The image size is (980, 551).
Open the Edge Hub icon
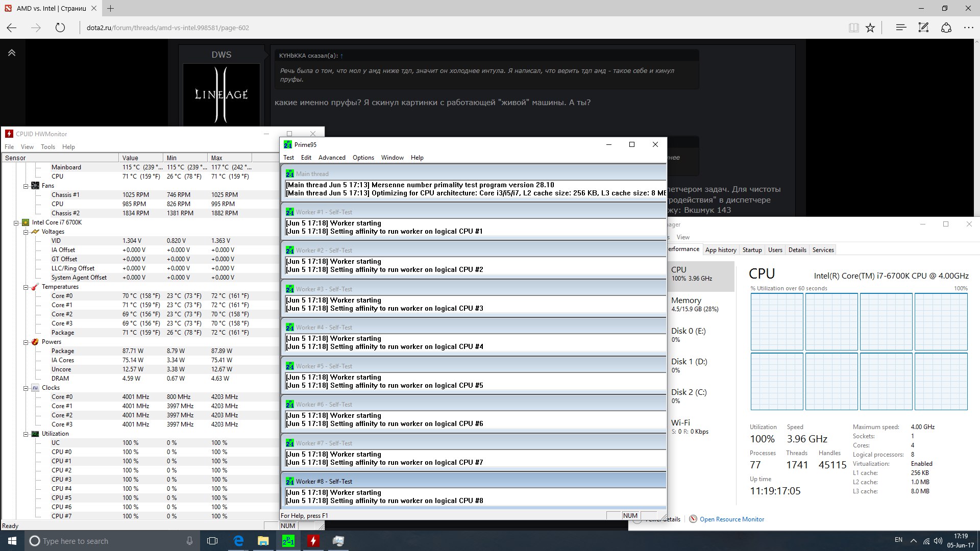901,28
